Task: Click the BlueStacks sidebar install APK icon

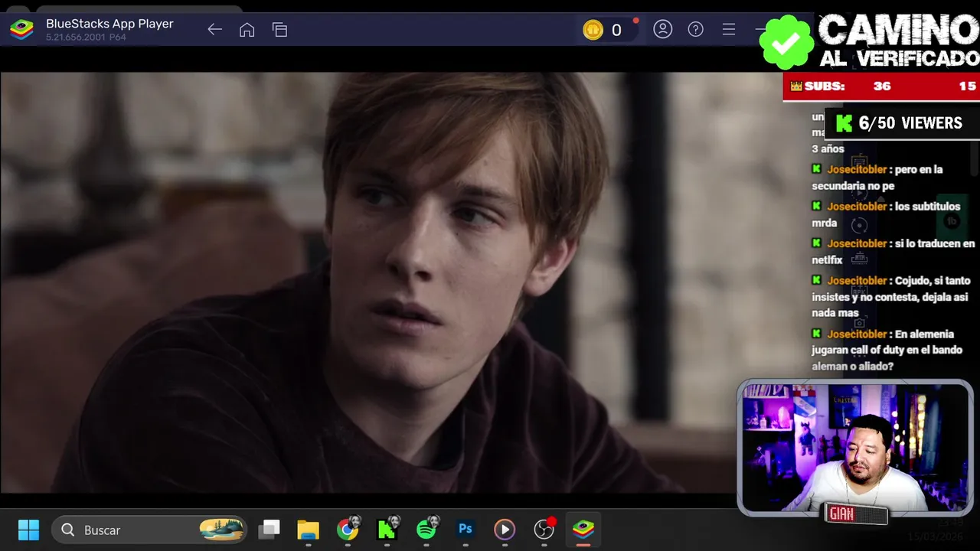Action: point(859,291)
